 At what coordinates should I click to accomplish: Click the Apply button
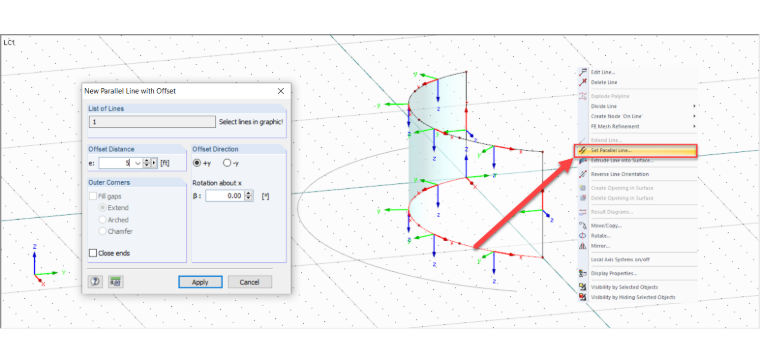click(x=200, y=282)
